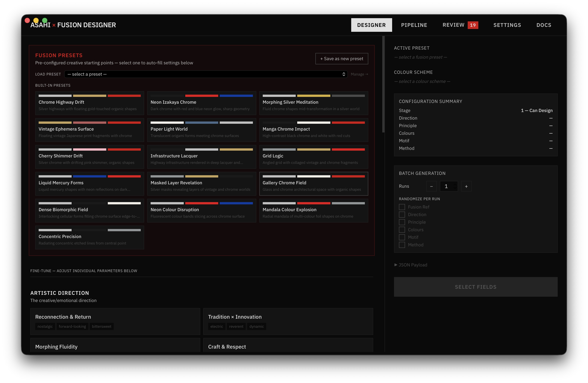The width and height of the screenshot is (588, 383).
Task: Enable Fusion Ref randomize checkbox
Action: click(x=402, y=207)
